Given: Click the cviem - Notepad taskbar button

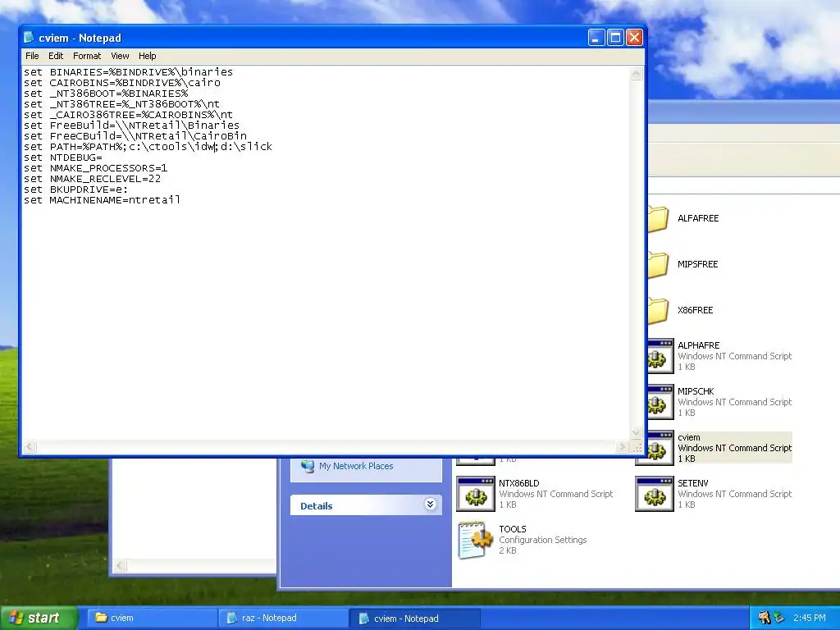Looking at the screenshot, I should coord(414,619).
